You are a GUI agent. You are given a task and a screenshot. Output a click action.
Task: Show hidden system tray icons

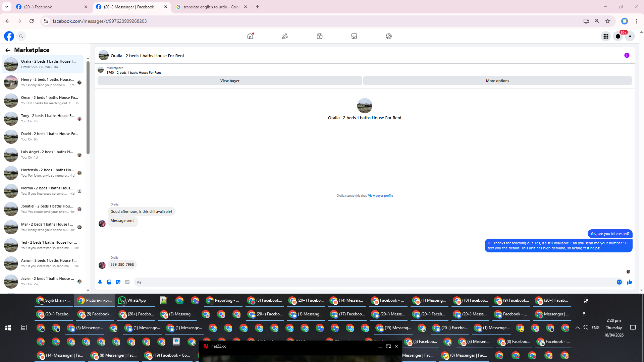click(x=578, y=328)
